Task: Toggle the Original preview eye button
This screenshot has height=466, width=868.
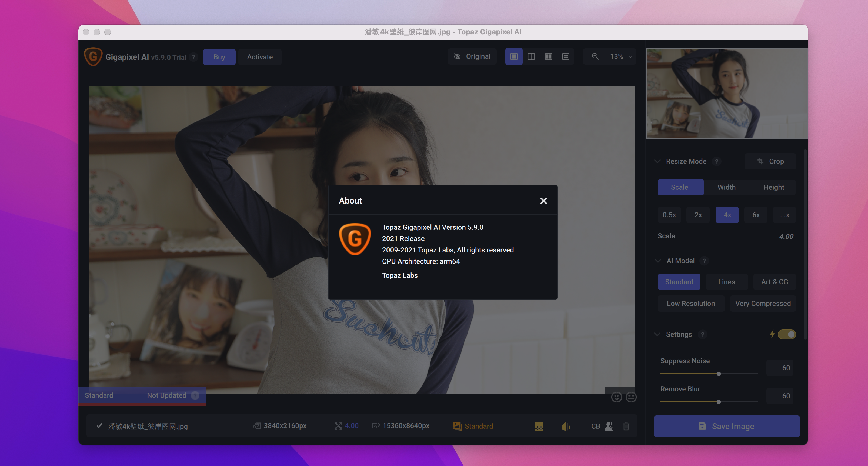Action: tap(472, 56)
